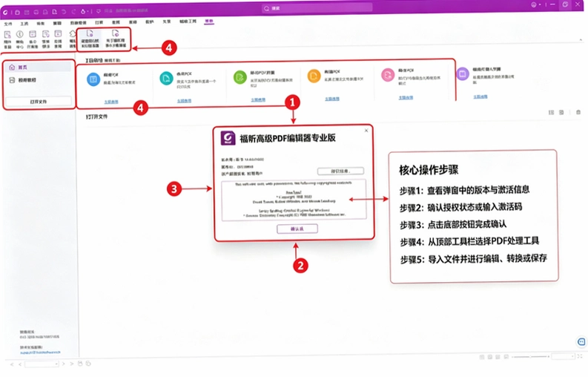Open the 文件 menu at the left of the menu bar
Screen dimensions: 588x377
click(x=8, y=24)
